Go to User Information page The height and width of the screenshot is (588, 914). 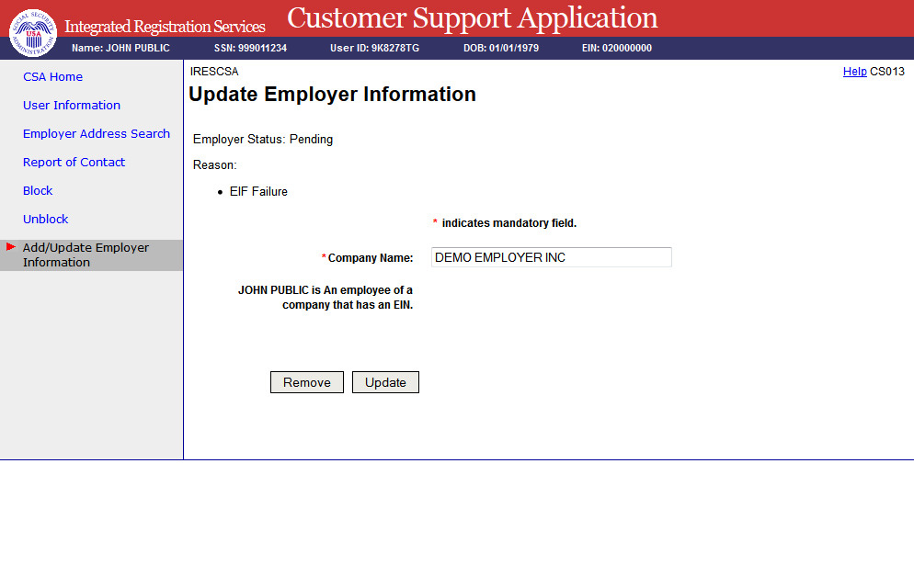[72, 106]
